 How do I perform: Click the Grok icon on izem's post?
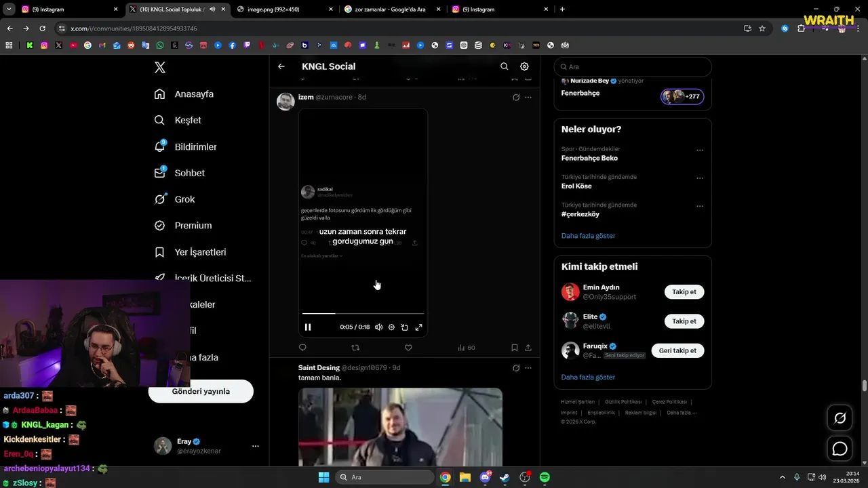coord(516,97)
